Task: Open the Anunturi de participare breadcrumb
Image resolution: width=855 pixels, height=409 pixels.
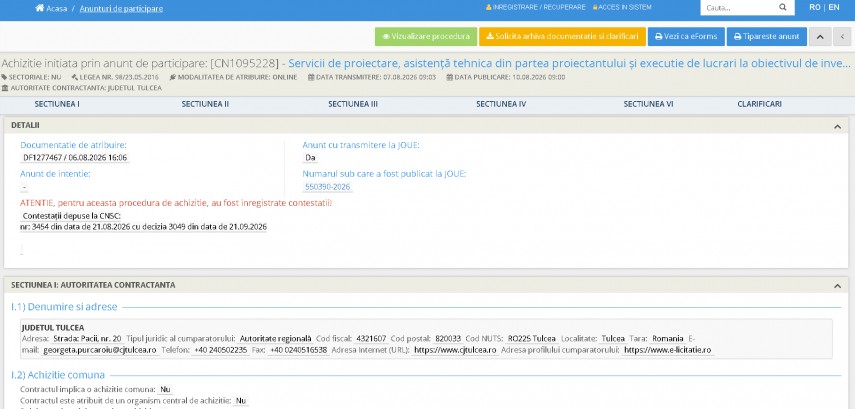Action: 121,9
